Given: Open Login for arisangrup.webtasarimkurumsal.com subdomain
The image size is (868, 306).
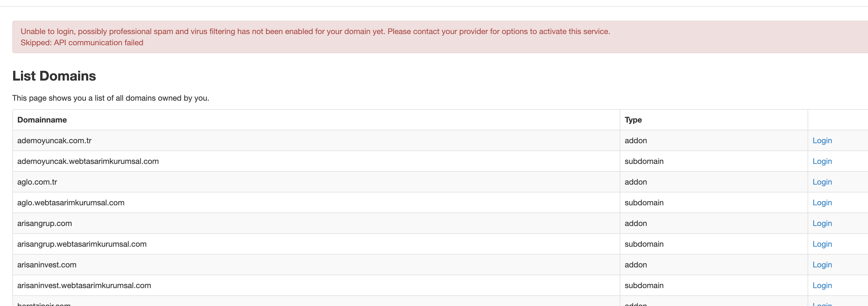Looking at the screenshot, I should pos(822,244).
